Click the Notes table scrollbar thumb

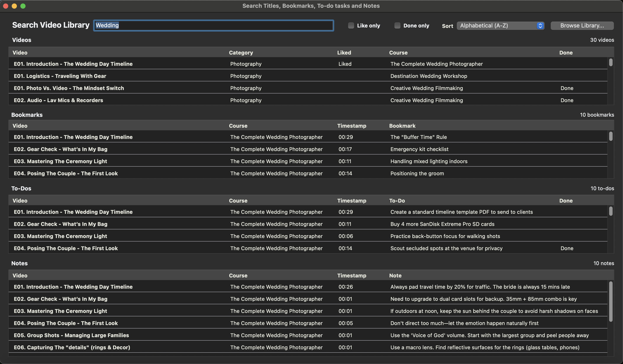coord(610,301)
